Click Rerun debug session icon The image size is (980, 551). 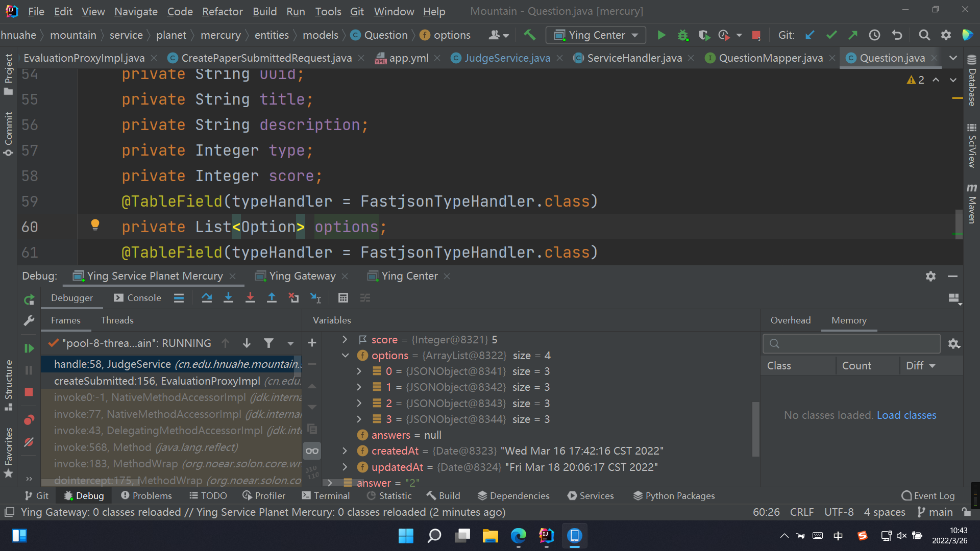coord(29,299)
